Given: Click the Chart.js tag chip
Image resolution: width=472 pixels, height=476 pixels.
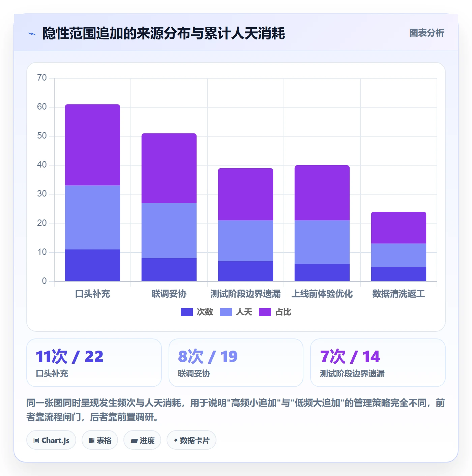Looking at the screenshot, I should 51,440.
